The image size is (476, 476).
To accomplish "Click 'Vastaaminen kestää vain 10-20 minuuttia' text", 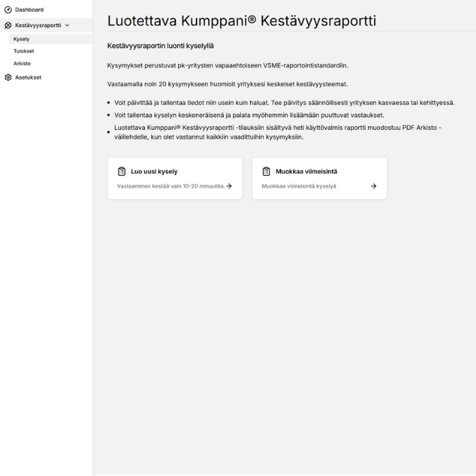I will tap(171, 186).
